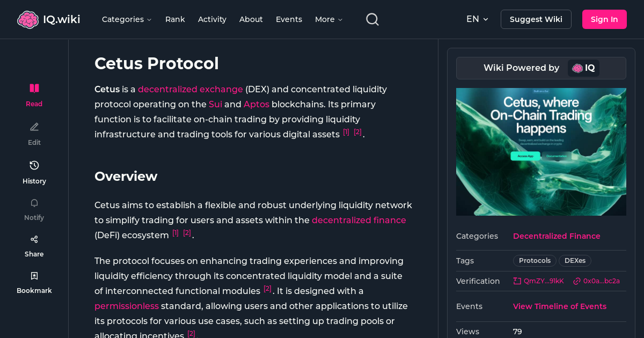The height and width of the screenshot is (338, 644).
Task: Open the View Timeline of Events link
Action: (x=560, y=306)
